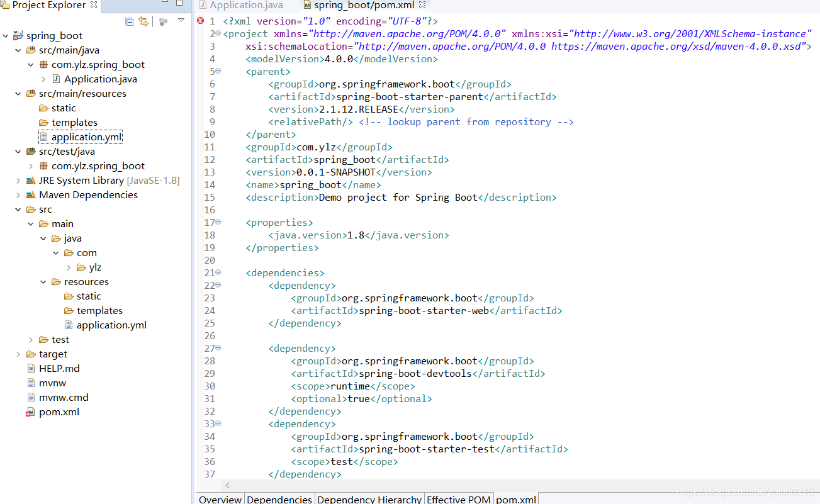
Task: Select the bottom pom.xml source tab
Action: pos(516,499)
